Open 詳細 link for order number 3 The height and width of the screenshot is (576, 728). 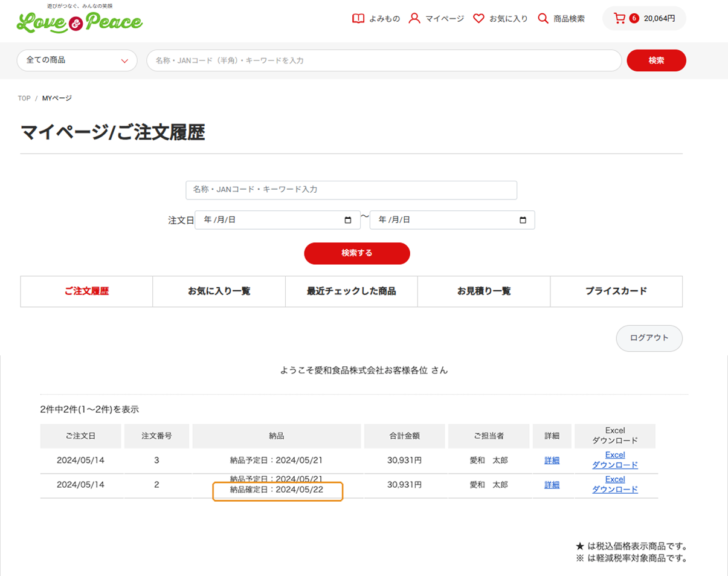552,460
